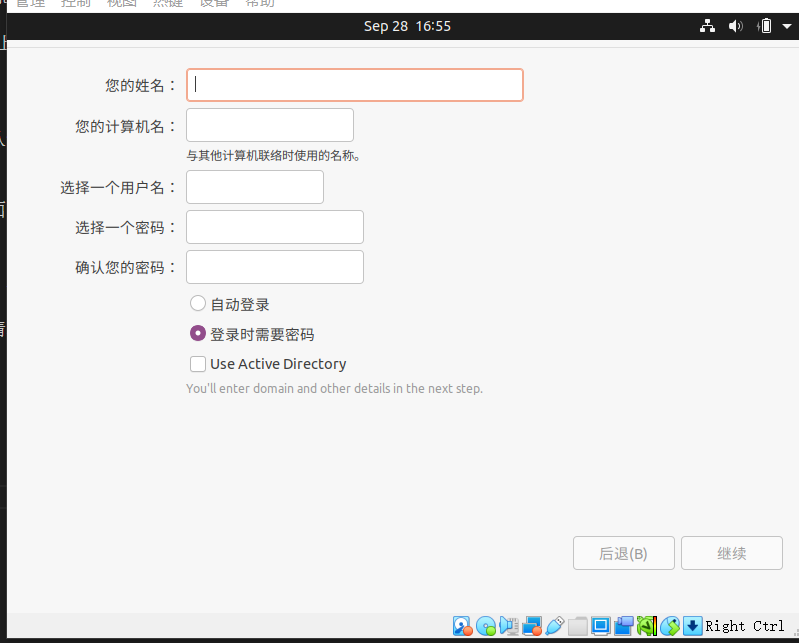Open the audio indicator in VirtualBox status bar
Viewport: 799px width, 643px height.
509,626
